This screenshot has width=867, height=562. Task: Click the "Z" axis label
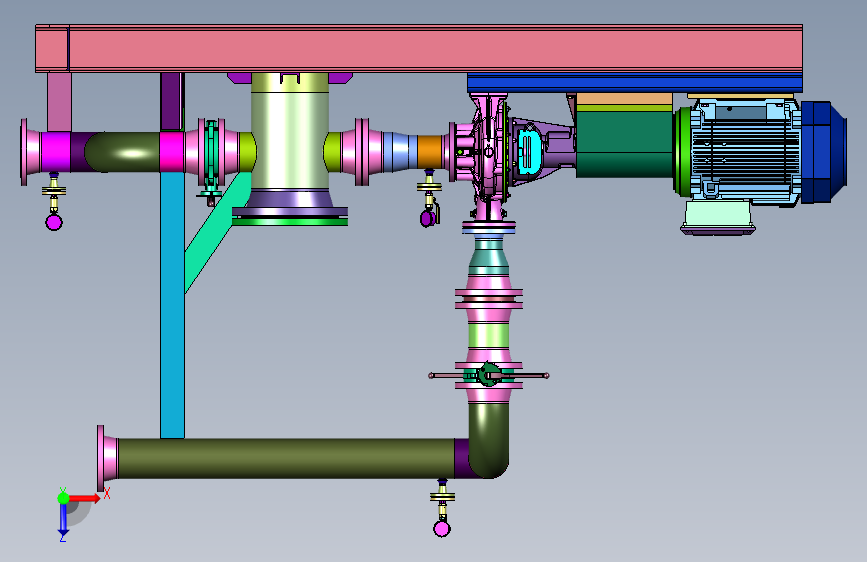coord(63,538)
